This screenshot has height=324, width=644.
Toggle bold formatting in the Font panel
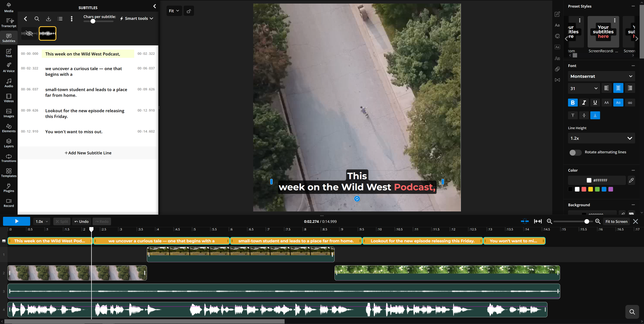click(x=573, y=102)
